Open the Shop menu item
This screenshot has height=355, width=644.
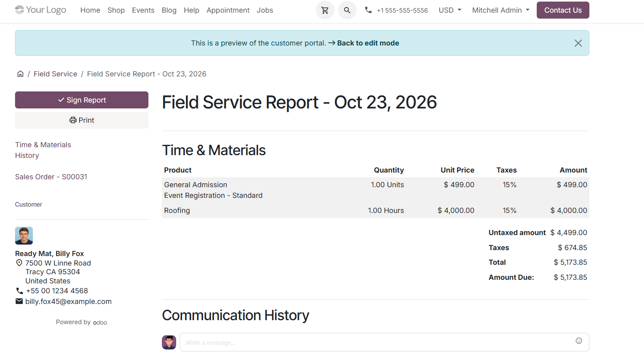pos(116,10)
